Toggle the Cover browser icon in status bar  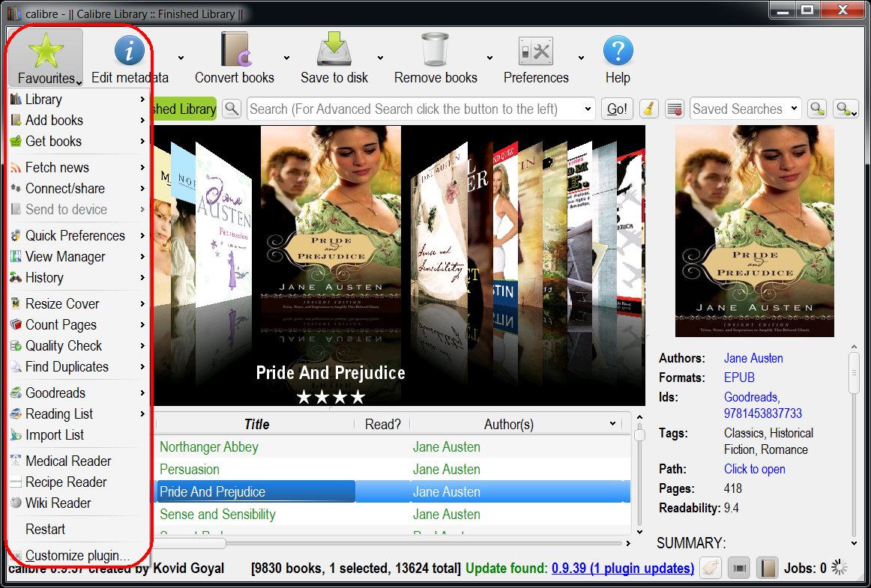[x=739, y=568]
